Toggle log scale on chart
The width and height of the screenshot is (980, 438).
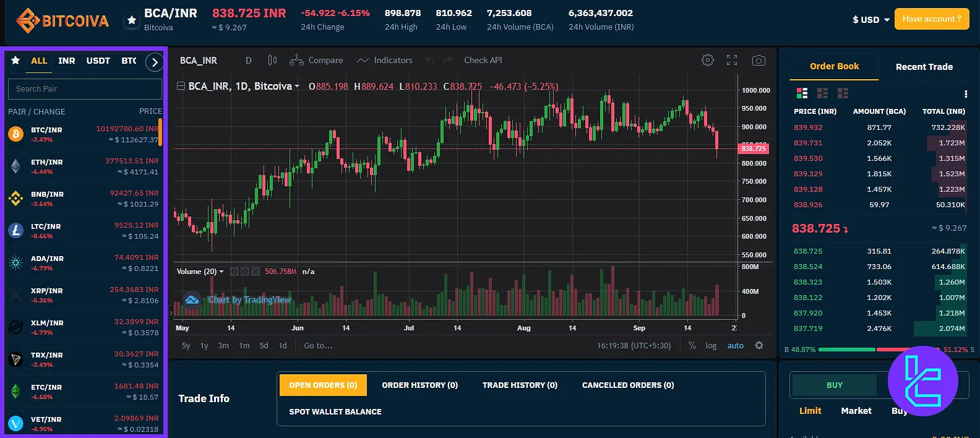(711, 346)
